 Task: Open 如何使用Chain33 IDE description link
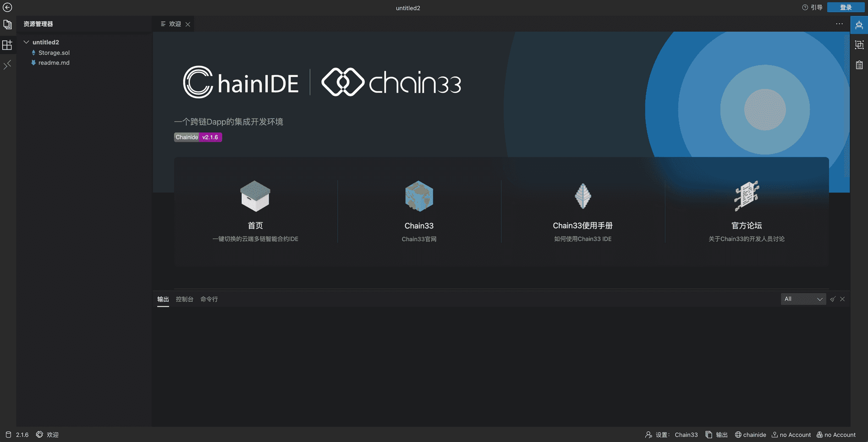pyautogui.click(x=583, y=239)
